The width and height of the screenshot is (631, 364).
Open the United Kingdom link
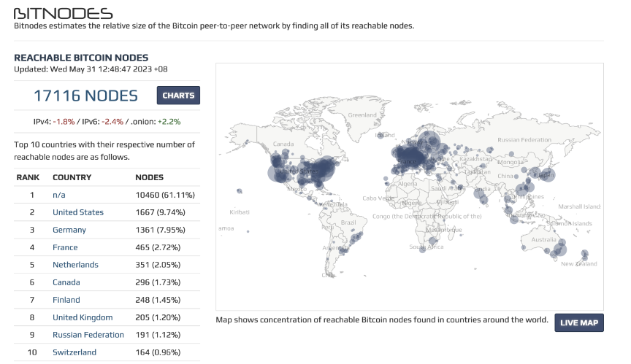pyautogui.click(x=83, y=317)
